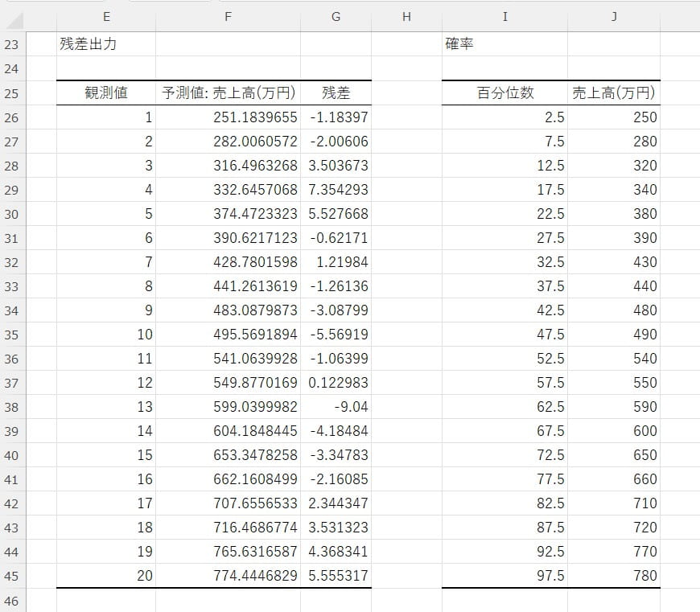Screen dimensions: 700x612
Task: Click column G header
Action: 336,17
